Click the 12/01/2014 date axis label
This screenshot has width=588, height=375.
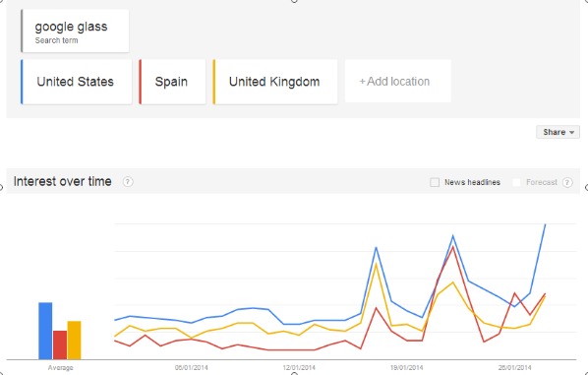(299, 367)
